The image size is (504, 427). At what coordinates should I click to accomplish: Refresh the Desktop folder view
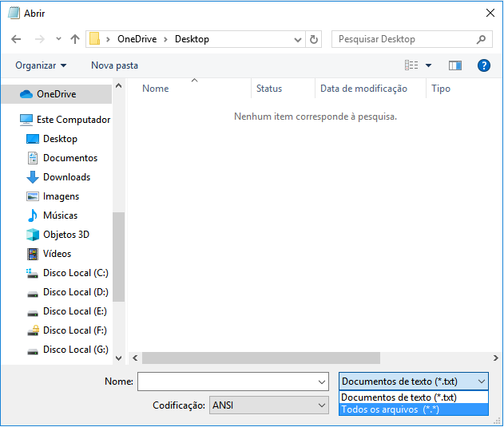313,40
